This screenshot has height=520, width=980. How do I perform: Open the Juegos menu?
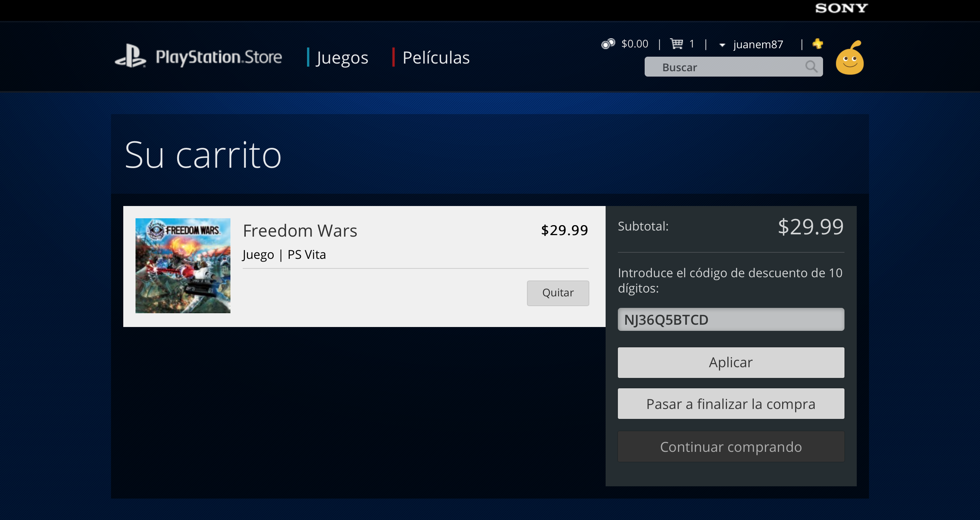(x=342, y=58)
